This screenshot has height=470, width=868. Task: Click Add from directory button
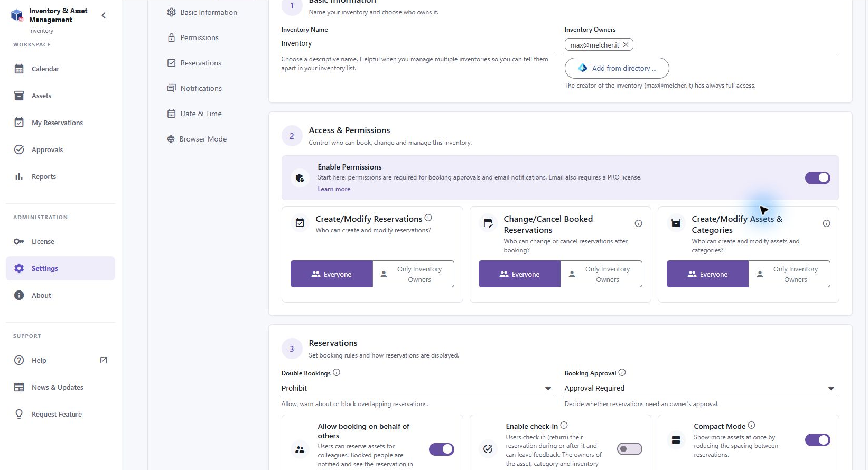coord(617,68)
